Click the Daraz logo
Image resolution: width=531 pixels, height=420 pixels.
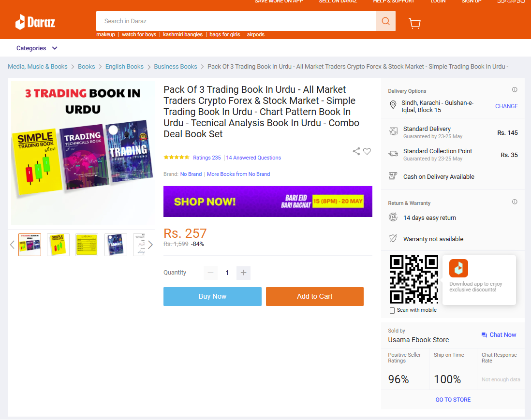click(x=35, y=22)
